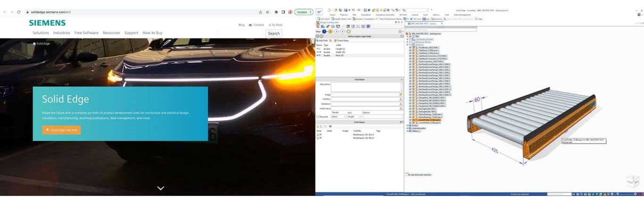This screenshot has height=204, width=644.
Task: Click the Description text field
Action: click(x=367, y=87)
